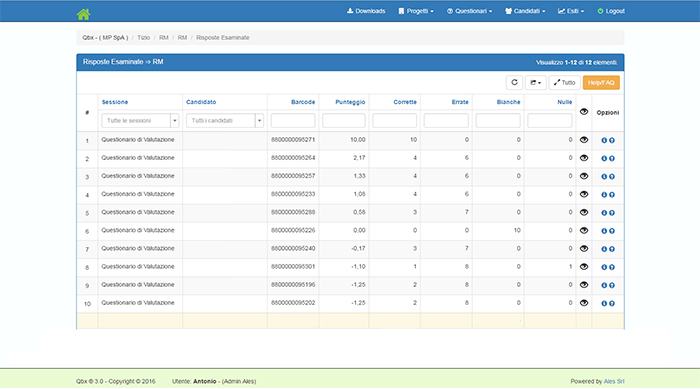Toggle eye icon in row 7 (score -0,17)
Image resolution: width=700 pixels, height=389 pixels.
point(584,249)
